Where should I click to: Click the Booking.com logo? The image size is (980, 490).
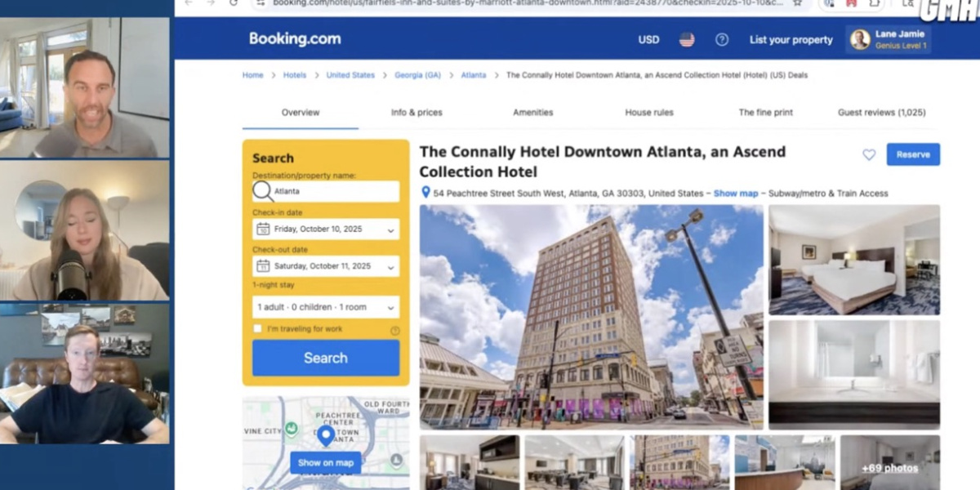[x=295, y=38]
